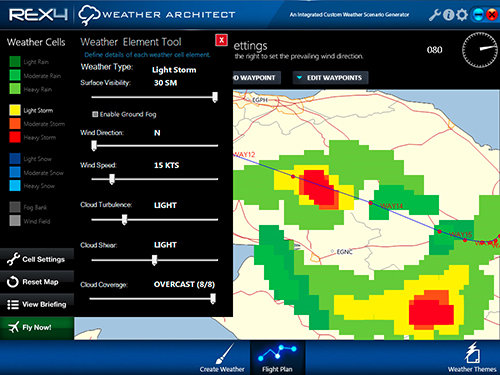Click the WAY15 waypoint marker on map
Viewport: 500px width, 375px height.
[440, 231]
